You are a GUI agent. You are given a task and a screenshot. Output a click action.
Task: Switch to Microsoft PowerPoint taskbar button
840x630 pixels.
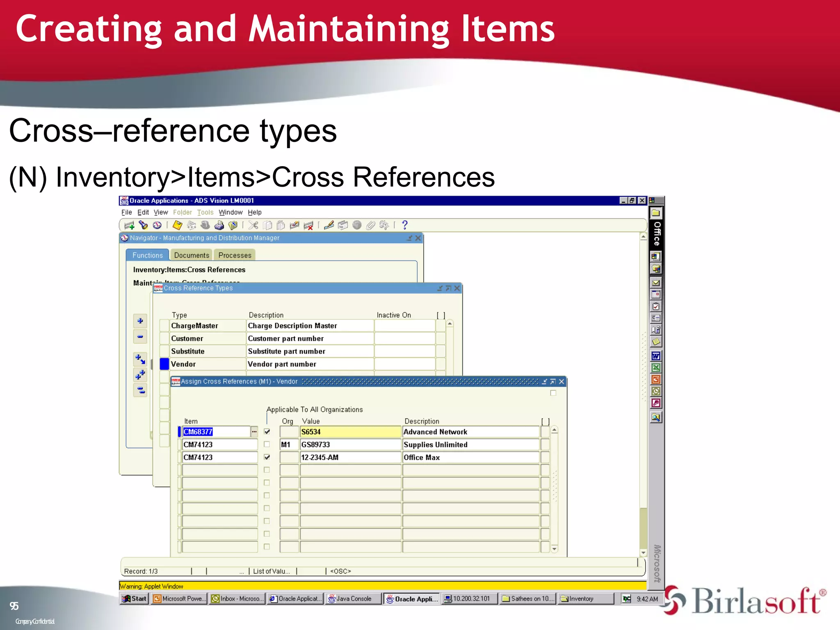tap(179, 599)
